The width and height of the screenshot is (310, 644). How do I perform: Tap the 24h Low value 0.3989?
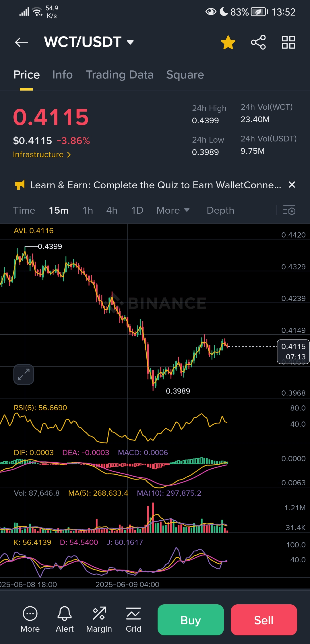click(206, 152)
